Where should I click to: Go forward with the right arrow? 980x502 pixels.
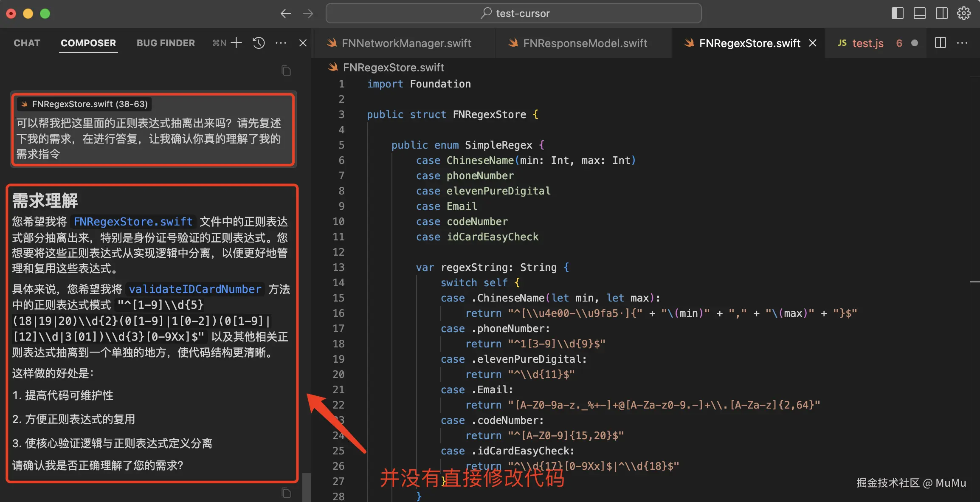[308, 14]
